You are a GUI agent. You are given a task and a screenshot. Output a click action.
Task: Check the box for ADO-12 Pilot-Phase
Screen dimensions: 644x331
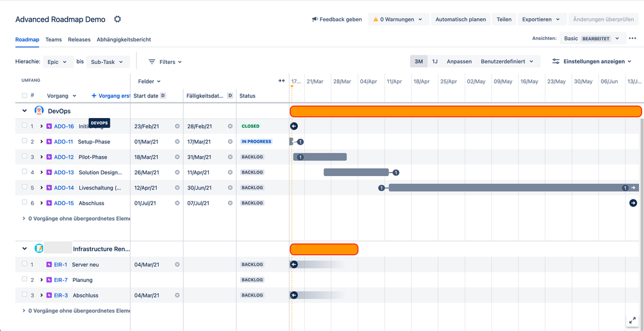point(24,156)
